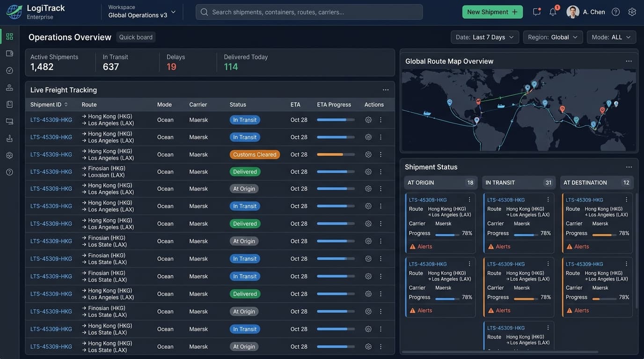Click the monitor icon in the left sidebar
The width and height of the screenshot is (644, 359).
tap(9, 122)
